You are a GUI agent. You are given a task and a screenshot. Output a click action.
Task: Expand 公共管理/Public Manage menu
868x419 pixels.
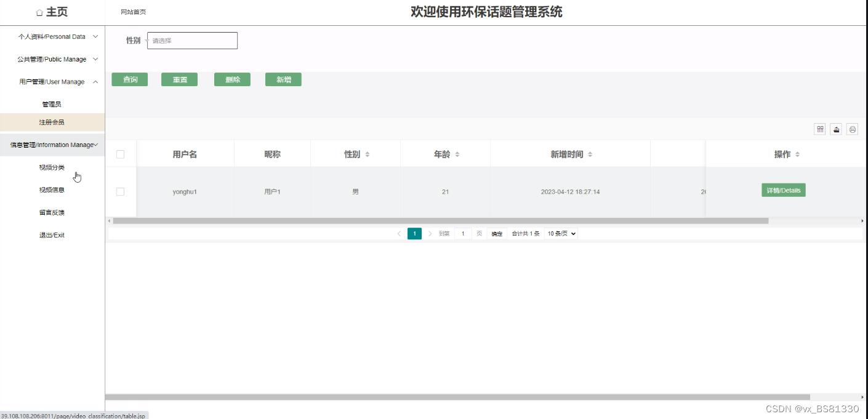(52, 60)
